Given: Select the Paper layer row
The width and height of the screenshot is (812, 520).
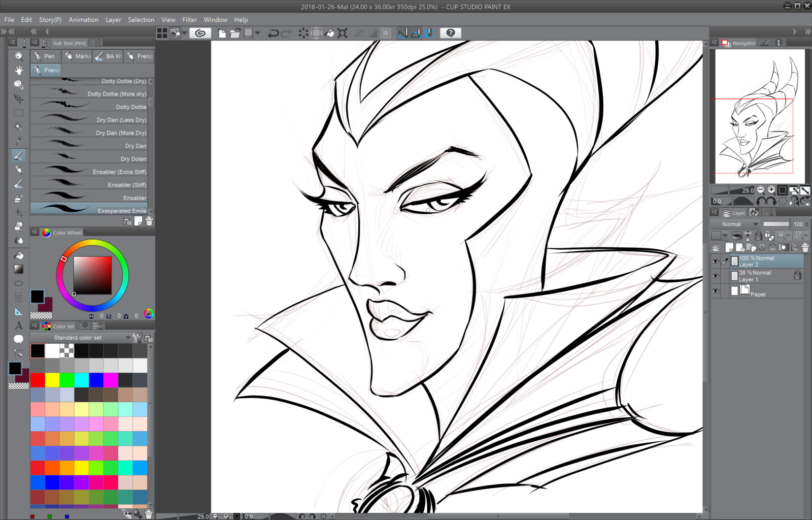Looking at the screenshot, I should click(766, 291).
